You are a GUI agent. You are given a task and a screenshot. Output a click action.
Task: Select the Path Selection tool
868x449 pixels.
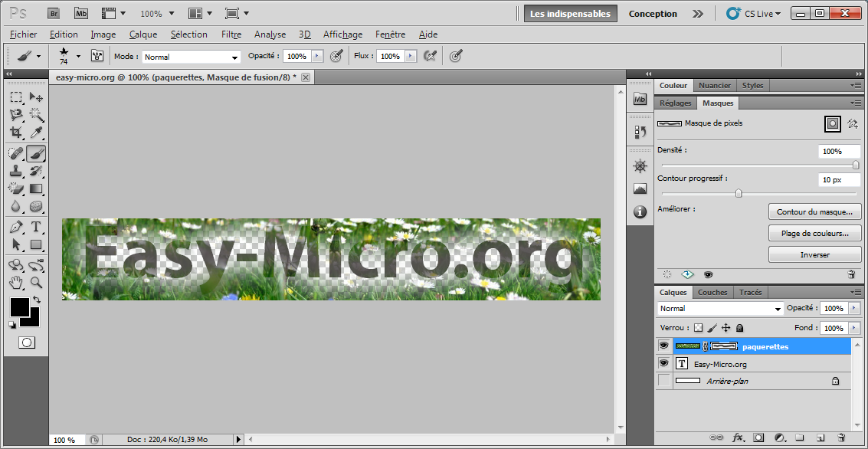[x=17, y=244]
